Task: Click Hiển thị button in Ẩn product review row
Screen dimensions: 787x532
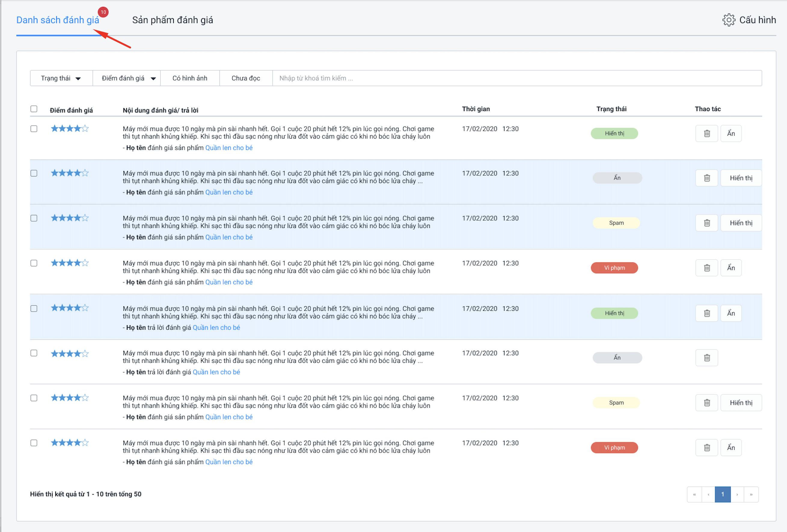Action: click(x=741, y=178)
